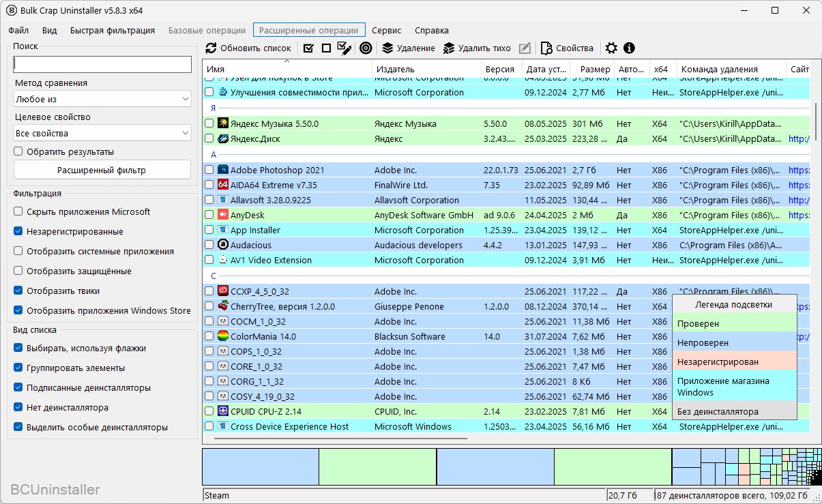Click the leftmost blue treemap block
Screen dimensions: 822x504
tap(261, 466)
